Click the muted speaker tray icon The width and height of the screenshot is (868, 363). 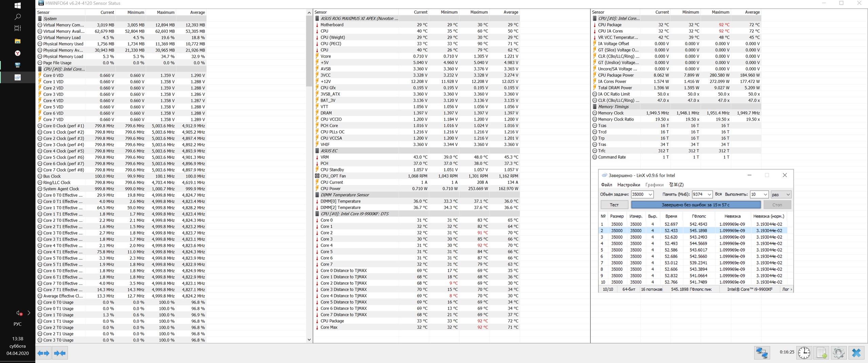19,313
